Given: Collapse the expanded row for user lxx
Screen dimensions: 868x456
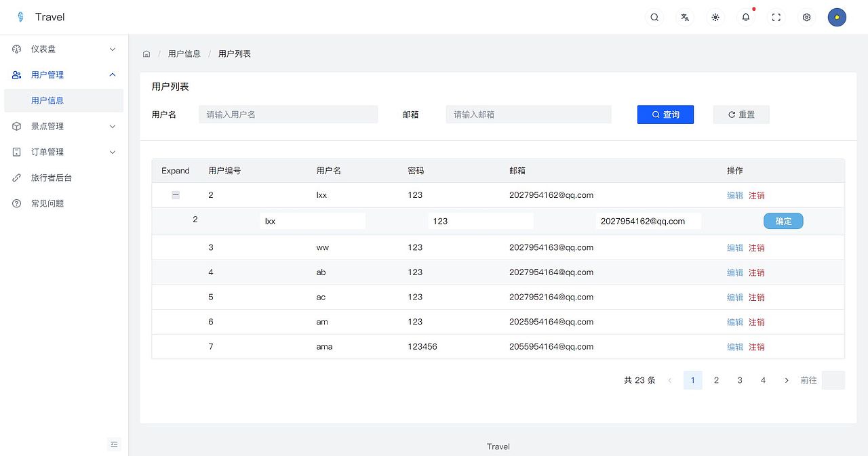Looking at the screenshot, I should (176, 194).
